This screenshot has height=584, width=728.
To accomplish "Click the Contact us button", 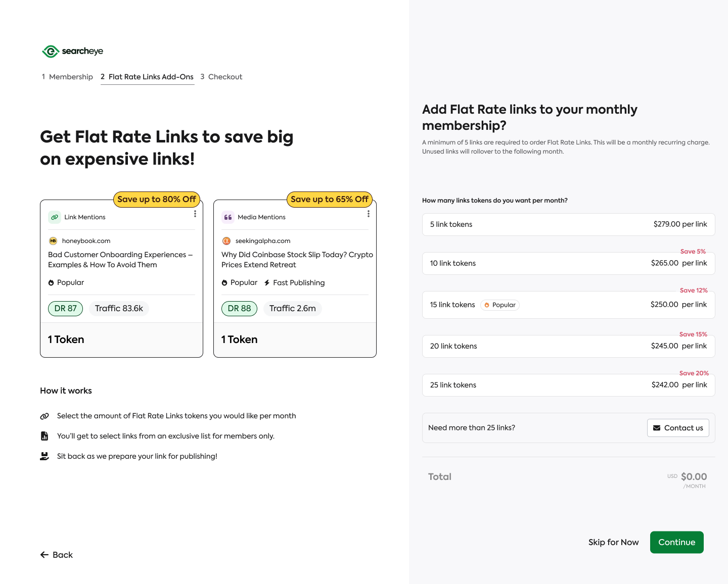I will (x=678, y=428).
